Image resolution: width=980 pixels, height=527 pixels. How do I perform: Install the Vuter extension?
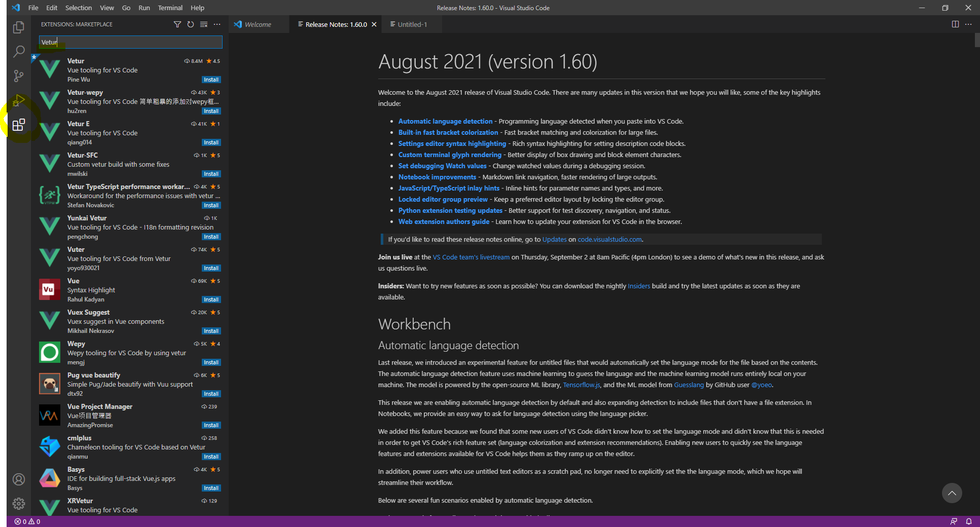(x=211, y=268)
